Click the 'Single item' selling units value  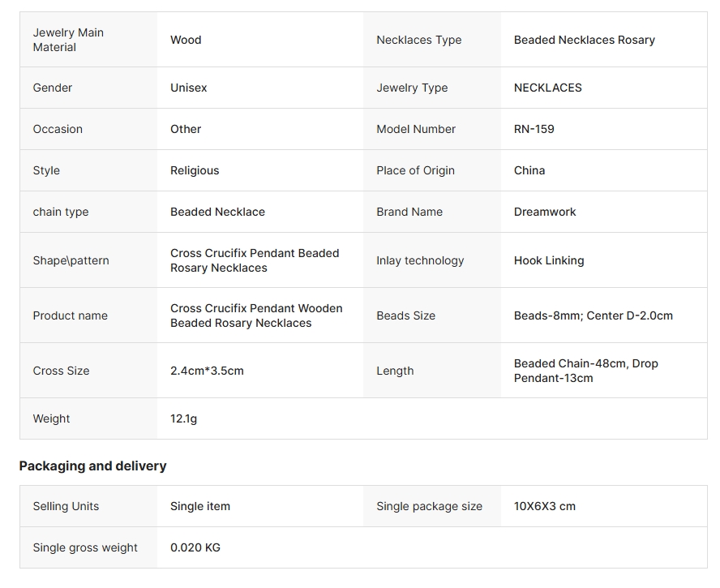(x=199, y=506)
